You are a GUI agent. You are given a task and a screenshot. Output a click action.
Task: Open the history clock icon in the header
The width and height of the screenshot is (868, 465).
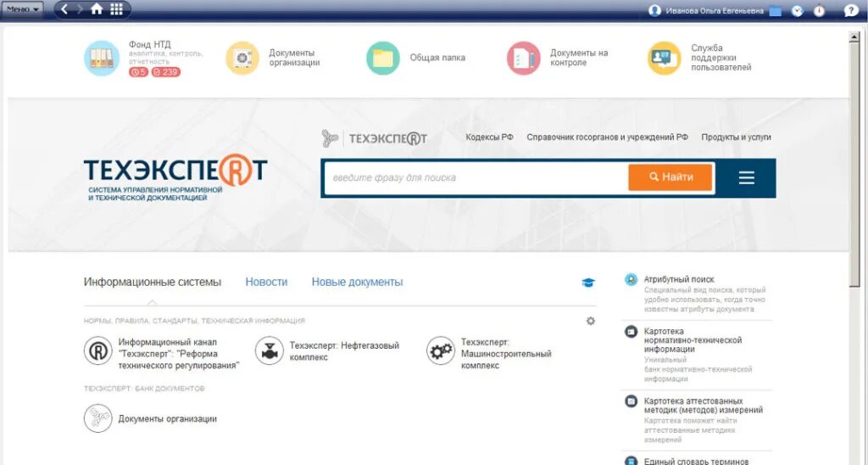click(x=797, y=10)
